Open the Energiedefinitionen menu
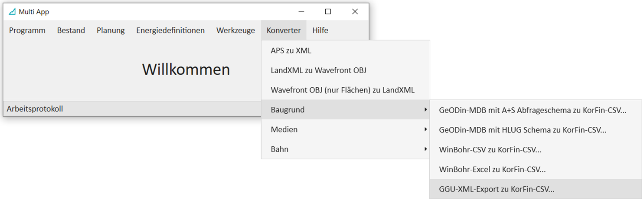Image resolution: width=644 pixels, height=201 pixels. 170,30
